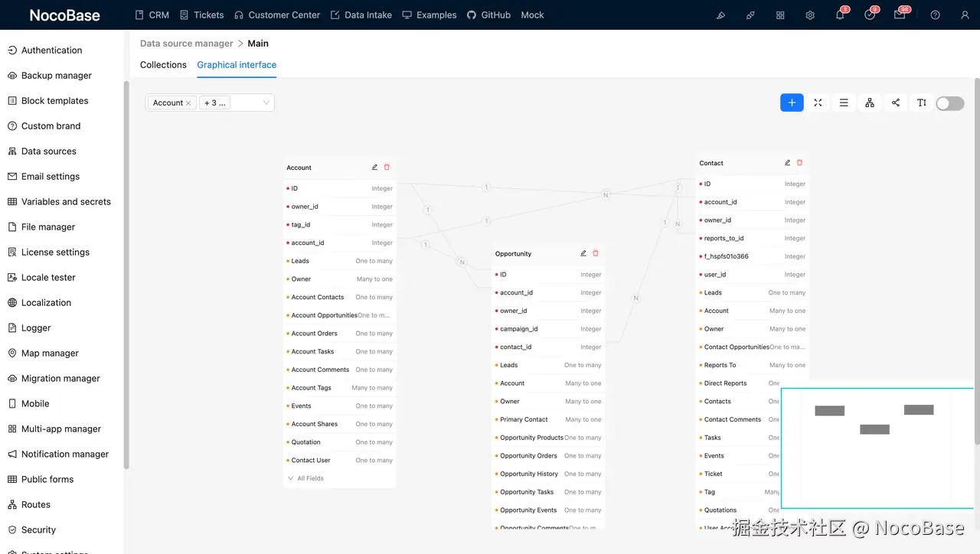Flip the toggle switch in the graph toolbar

point(949,103)
